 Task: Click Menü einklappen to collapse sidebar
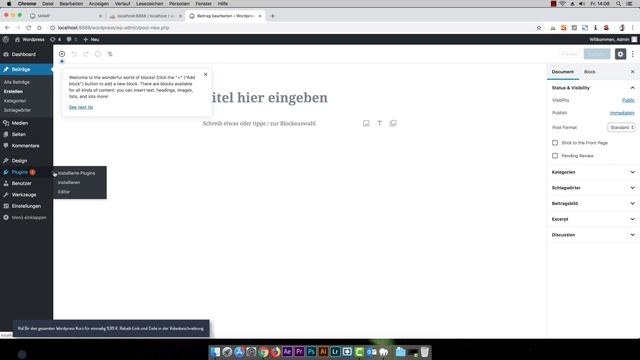[x=24, y=218]
